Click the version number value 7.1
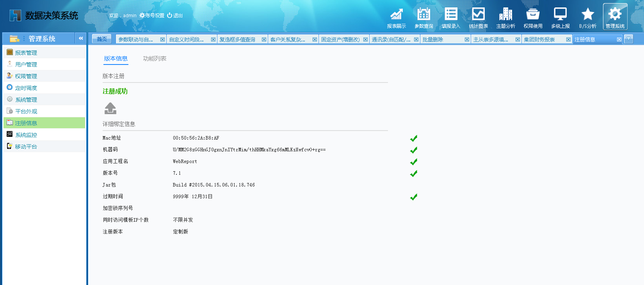Image resolution: width=644 pixels, height=285 pixels. coord(177,173)
